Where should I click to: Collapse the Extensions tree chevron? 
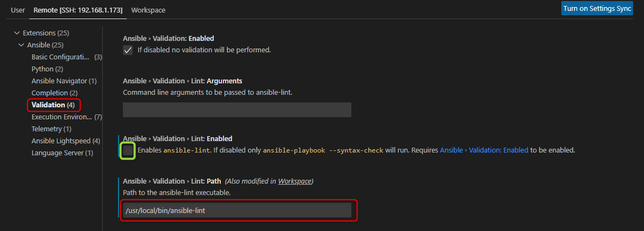(16, 33)
